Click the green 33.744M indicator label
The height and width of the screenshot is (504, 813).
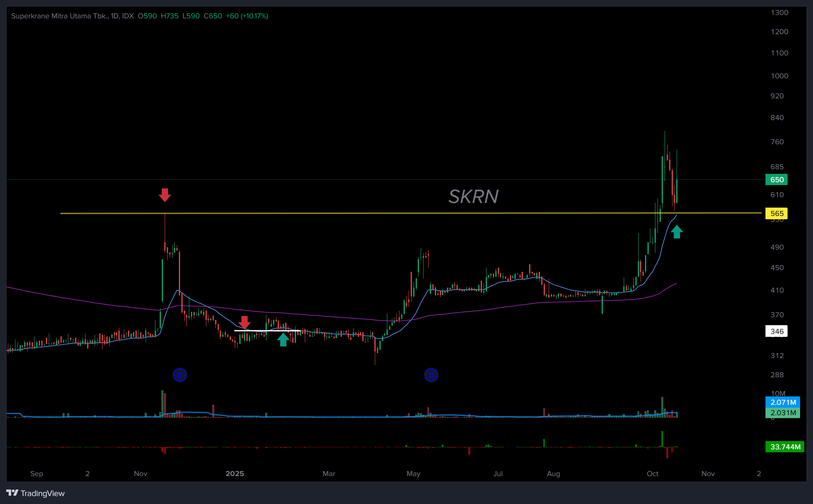(785, 447)
